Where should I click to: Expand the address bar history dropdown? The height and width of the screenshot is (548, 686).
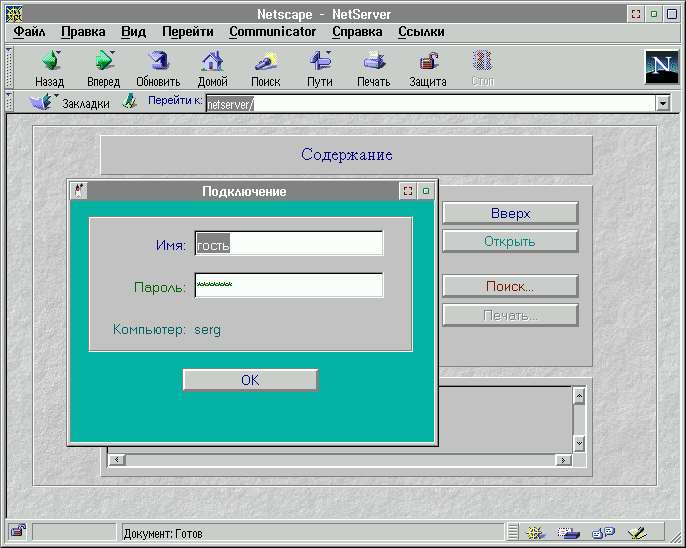coord(662,103)
